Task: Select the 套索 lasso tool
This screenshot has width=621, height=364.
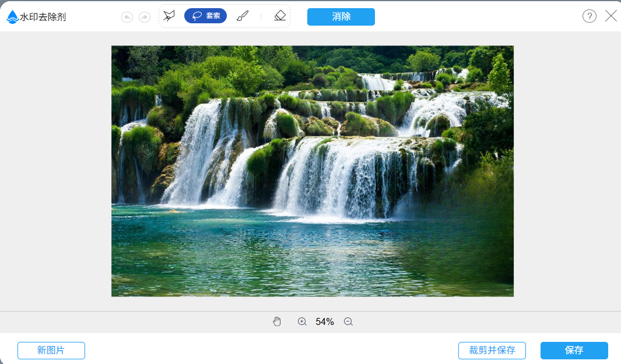Action: (206, 16)
